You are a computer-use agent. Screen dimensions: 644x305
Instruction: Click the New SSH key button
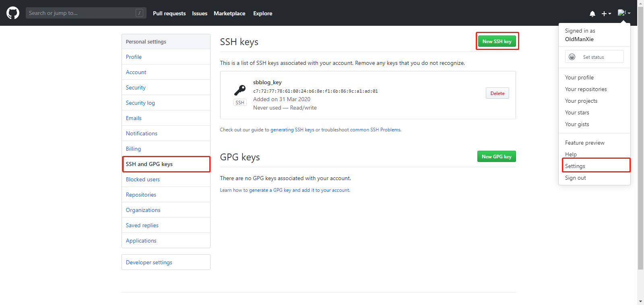(497, 41)
